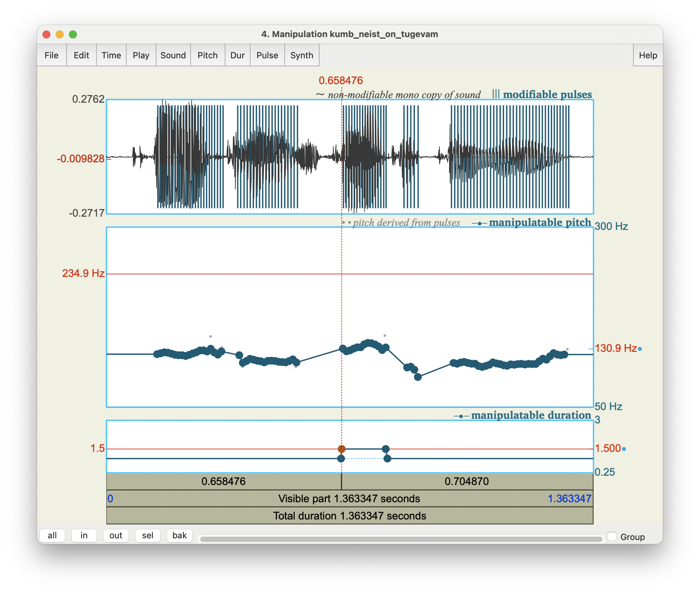
Task: Open the Dur menu
Action: [x=238, y=55]
